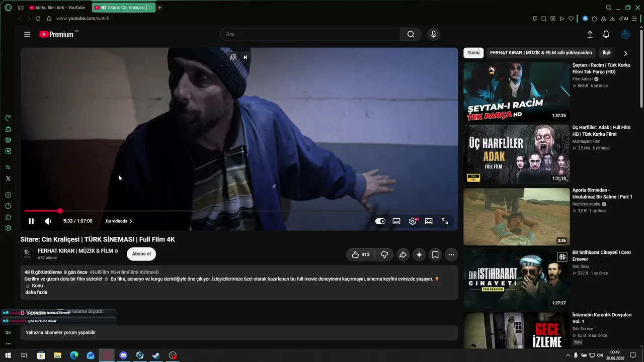Select the FERHAT KIRAN uploader filter chip
The image size is (644, 362).
[541, 52]
